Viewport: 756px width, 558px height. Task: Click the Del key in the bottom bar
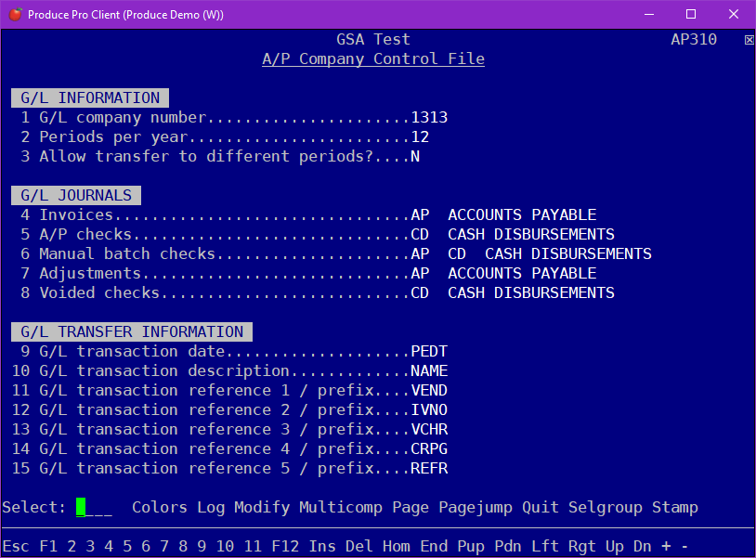point(359,546)
